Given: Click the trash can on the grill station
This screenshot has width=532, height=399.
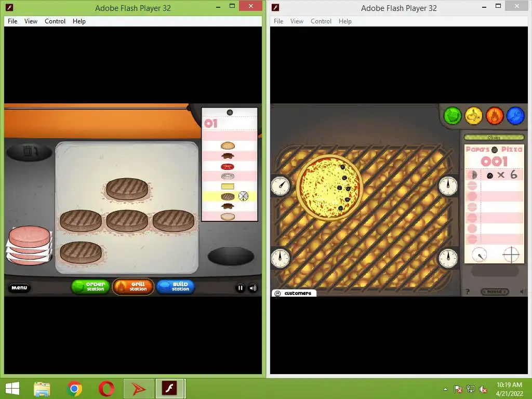Looking at the screenshot, I should coord(29,151).
